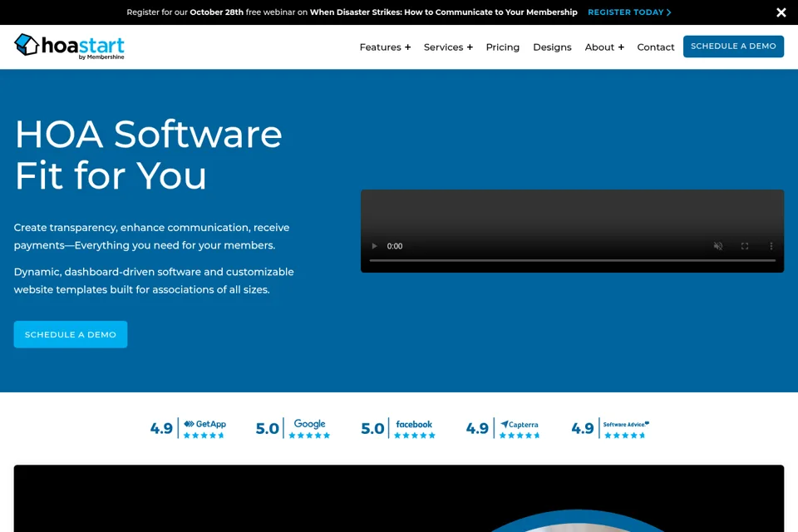Open the video more options menu
Screen dimensions: 798x532
coord(771,246)
